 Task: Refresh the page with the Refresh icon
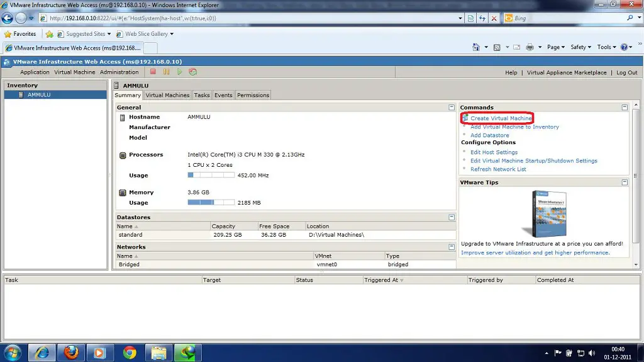pyautogui.click(x=482, y=18)
